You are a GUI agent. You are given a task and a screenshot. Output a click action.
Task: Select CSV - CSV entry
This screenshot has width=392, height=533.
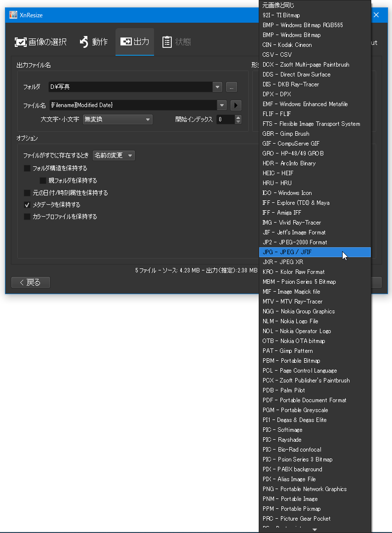315,54
